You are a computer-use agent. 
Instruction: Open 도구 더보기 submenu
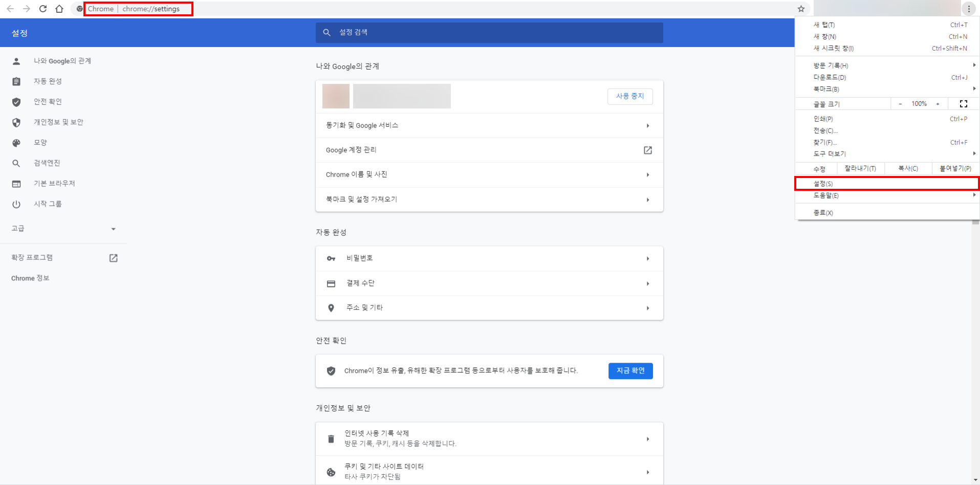pyautogui.click(x=887, y=153)
